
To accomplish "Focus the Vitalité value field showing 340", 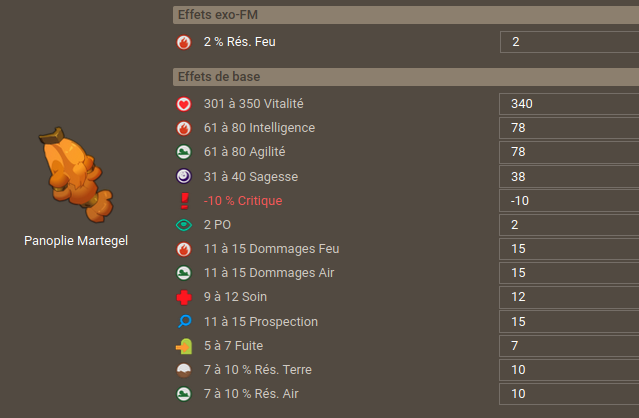I will (x=569, y=104).
